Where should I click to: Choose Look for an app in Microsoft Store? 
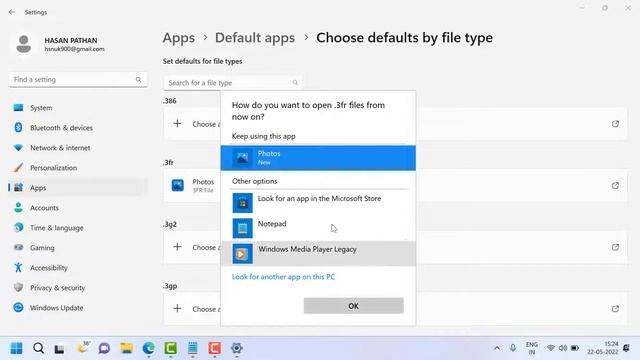318,203
